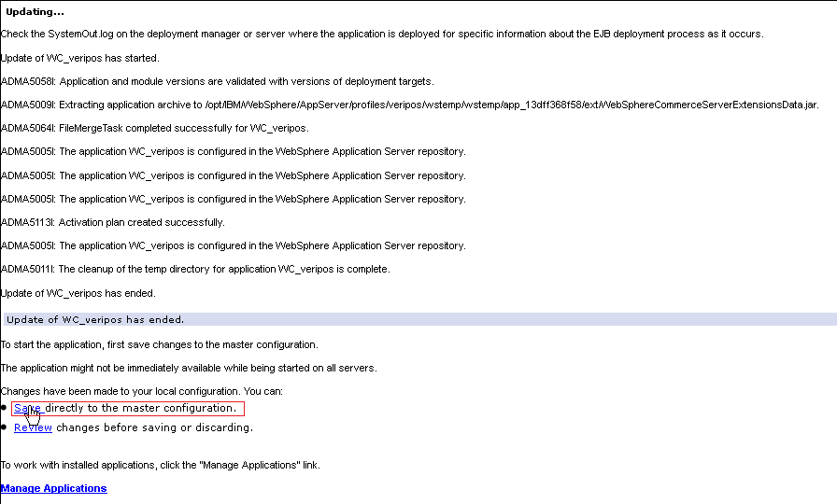The width and height of the screenshot is (837, 504).
Task: Click the Save link to master configuration
Action: tap(27, 408)
